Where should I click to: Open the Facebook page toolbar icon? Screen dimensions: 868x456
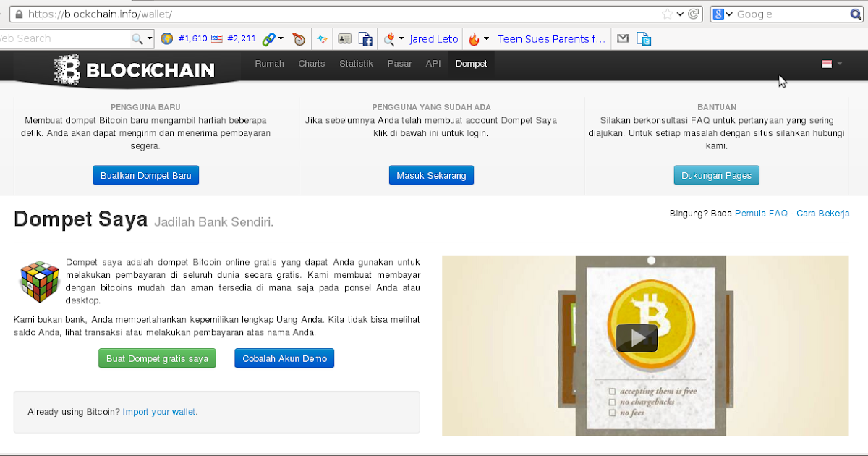point(365,39)
